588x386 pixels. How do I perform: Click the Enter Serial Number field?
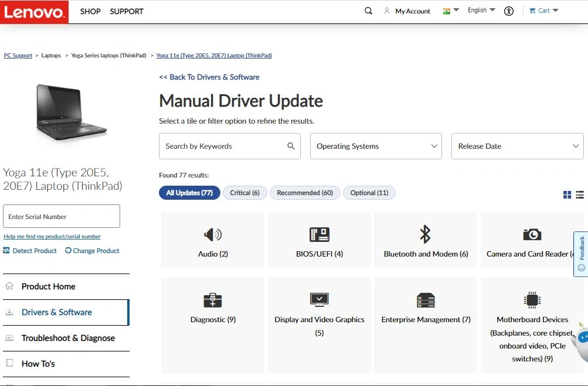point(62,216)
